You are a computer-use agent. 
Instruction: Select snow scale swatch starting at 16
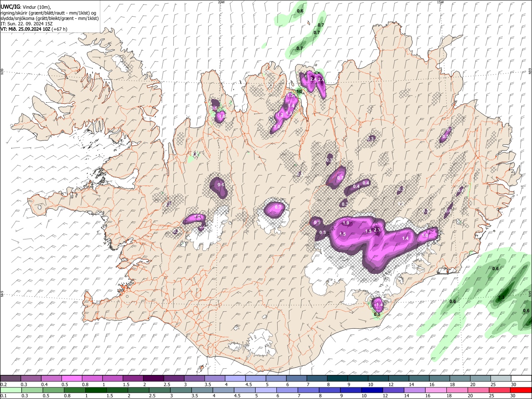[x=439, y=379]
